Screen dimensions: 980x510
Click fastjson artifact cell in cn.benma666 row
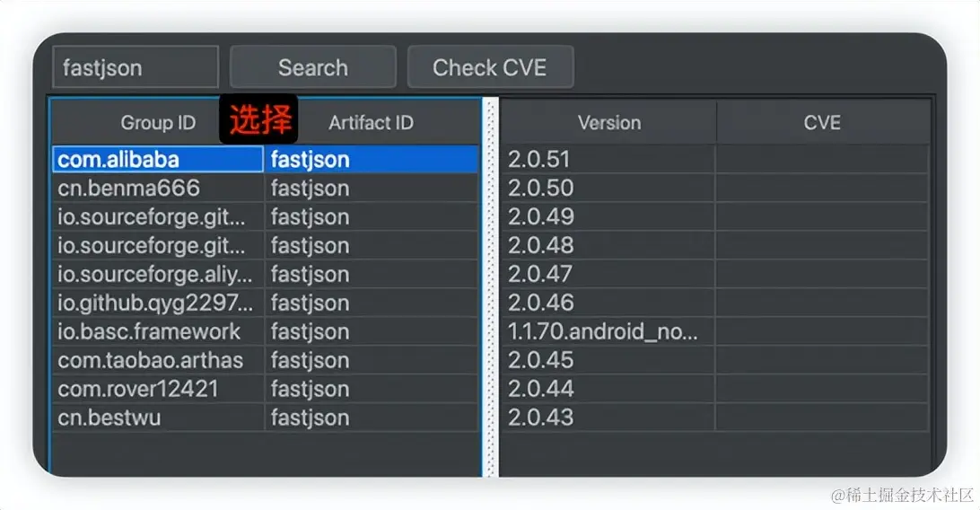point(372,189)
